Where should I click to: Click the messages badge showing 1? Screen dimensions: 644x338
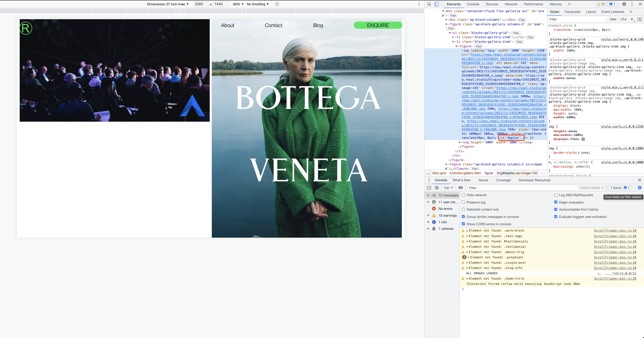click(x=612, y=4)
